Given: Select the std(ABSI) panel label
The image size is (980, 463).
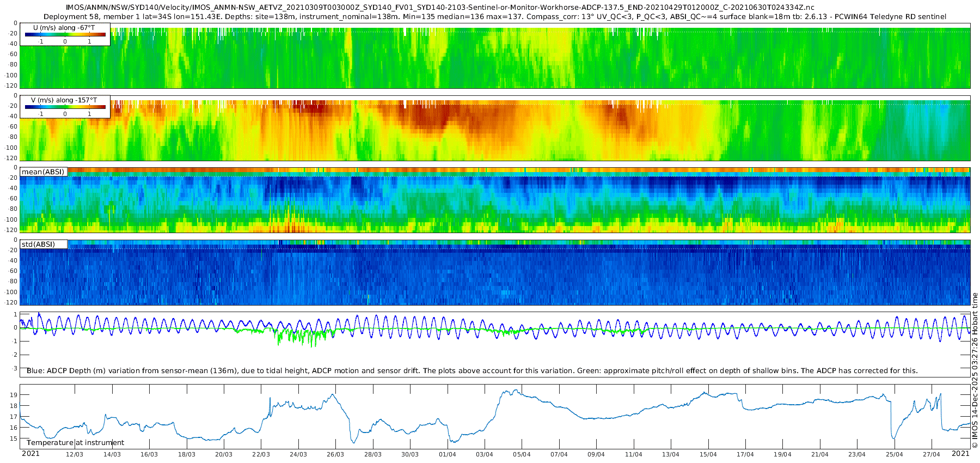Looking at the screenshot, I should pyautogui.click(x=38, y=245).
